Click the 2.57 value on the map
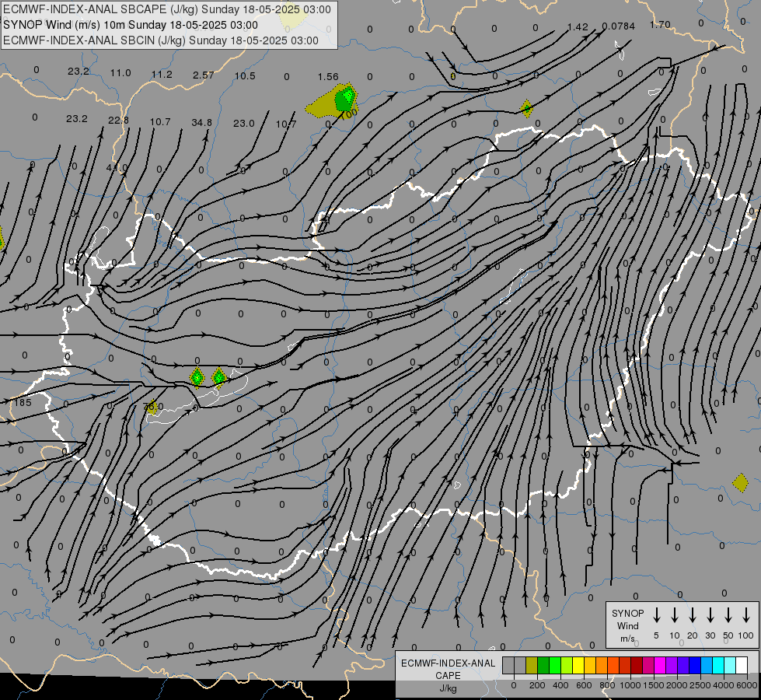 coord(204,75)
